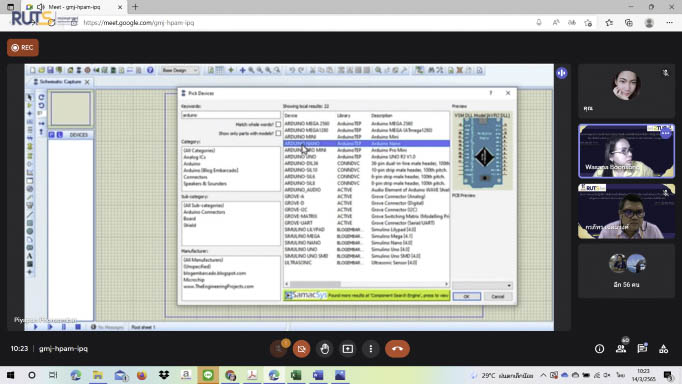Click the simulation Stop button
The width and height of the screenshot is (682, 384).
pyautogui.click(x=78, y=327)
